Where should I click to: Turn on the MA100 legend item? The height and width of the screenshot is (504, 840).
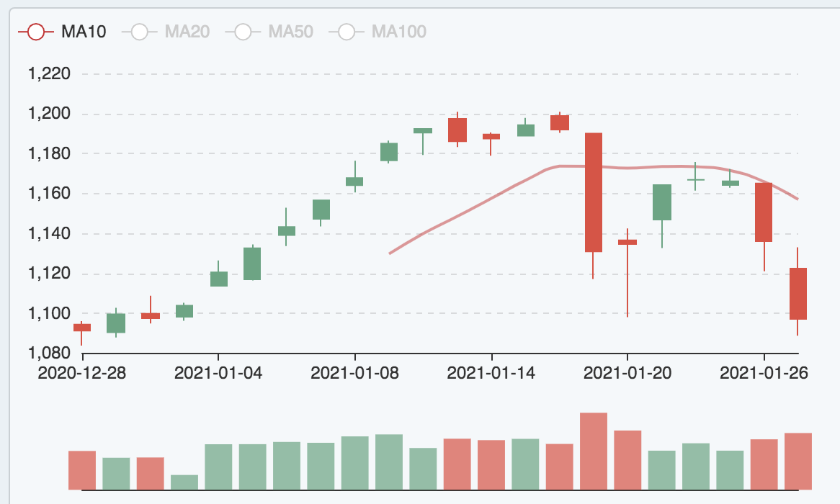377,32
